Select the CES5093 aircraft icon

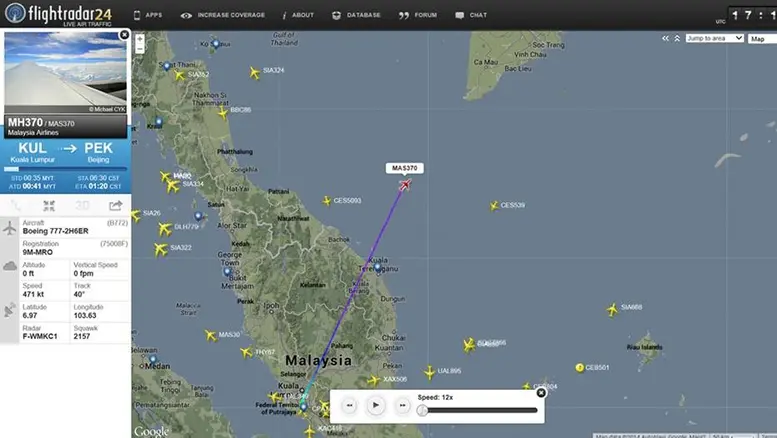(x=327, y=201)
